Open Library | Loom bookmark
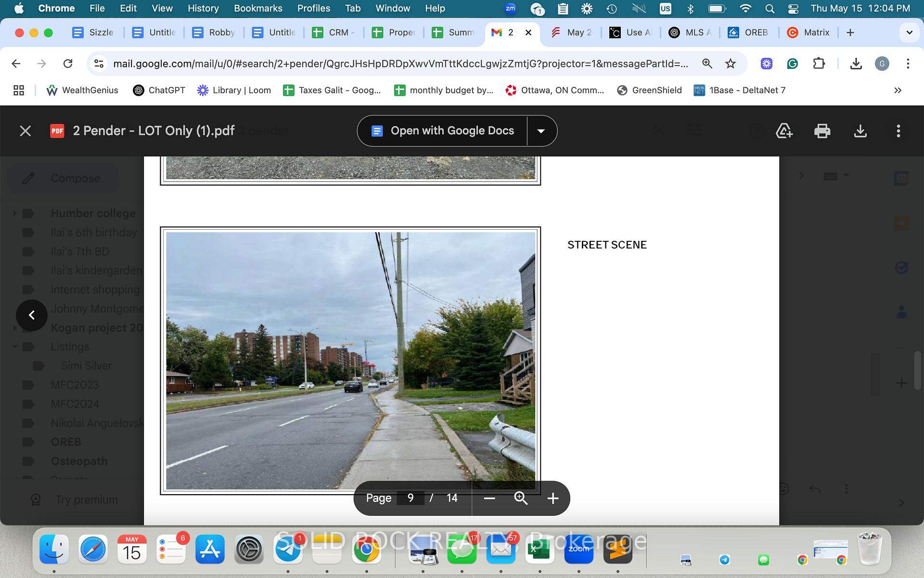Image resolution: width=924 pixels, height=578 pixels. pyautogui.click(x=234, y=90)
